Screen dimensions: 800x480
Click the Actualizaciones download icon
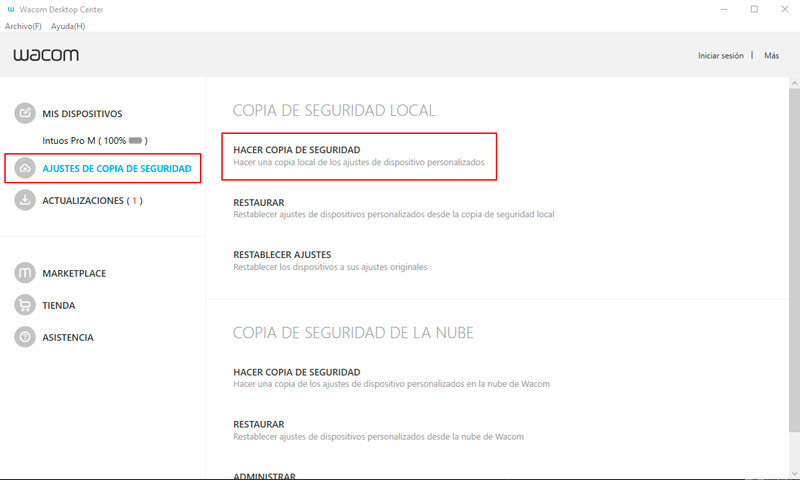pos(25,201)
